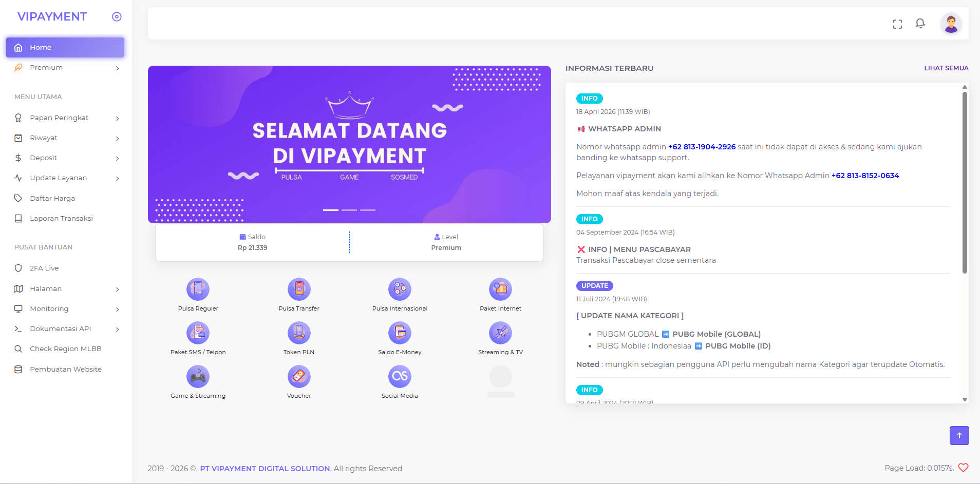Expand the Halaman submenu chevron
980x484 pixels.
click(118, 289)
